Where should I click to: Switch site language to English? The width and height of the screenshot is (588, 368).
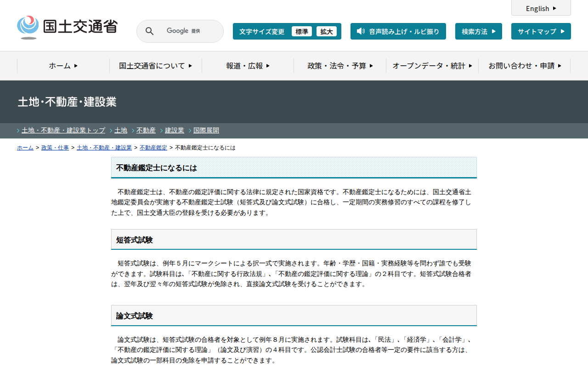click(x=541, y=8)
